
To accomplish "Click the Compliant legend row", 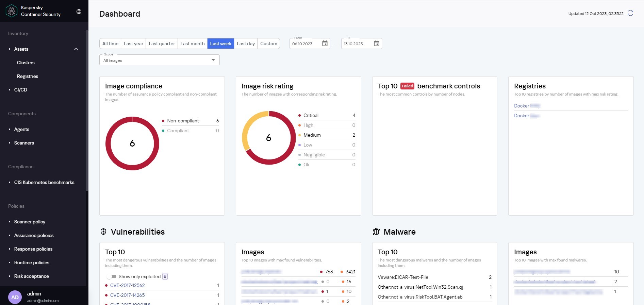I will 191,131.
